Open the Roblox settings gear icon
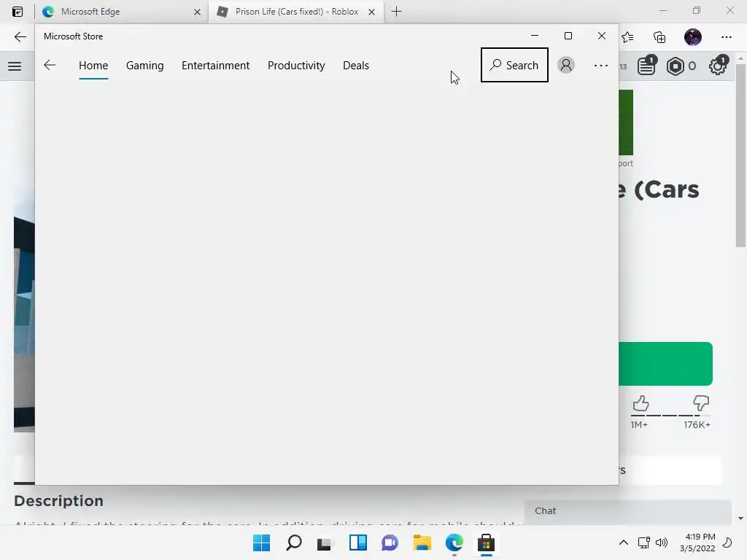Screen dimensions: 747x560 (718, 66)
